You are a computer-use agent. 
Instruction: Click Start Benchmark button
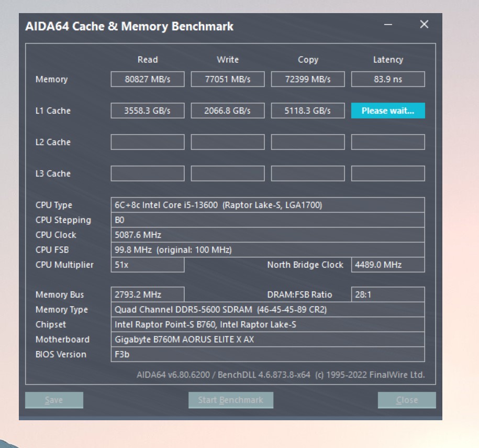coord(231,400)
